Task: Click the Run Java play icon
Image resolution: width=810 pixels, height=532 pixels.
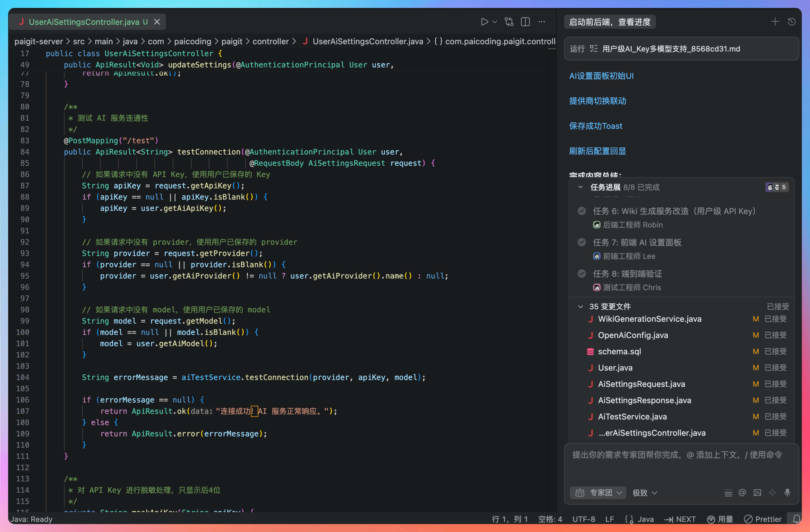Action: point(484,22)
